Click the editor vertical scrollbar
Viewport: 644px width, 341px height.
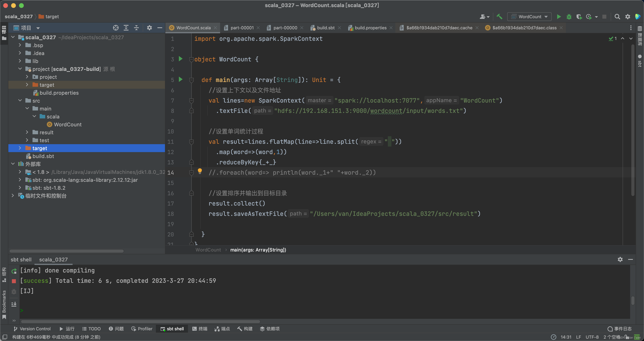click(x=632, y=120)
